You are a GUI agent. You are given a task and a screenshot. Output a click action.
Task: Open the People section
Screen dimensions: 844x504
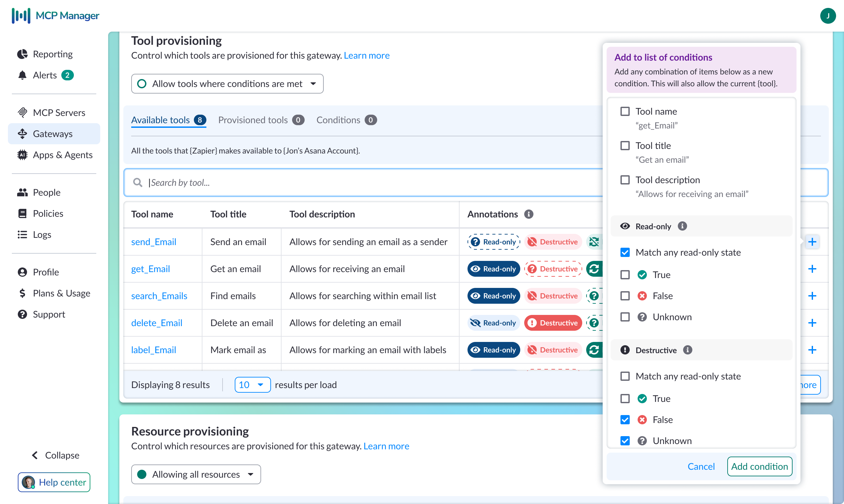click(x=47, y=192)
